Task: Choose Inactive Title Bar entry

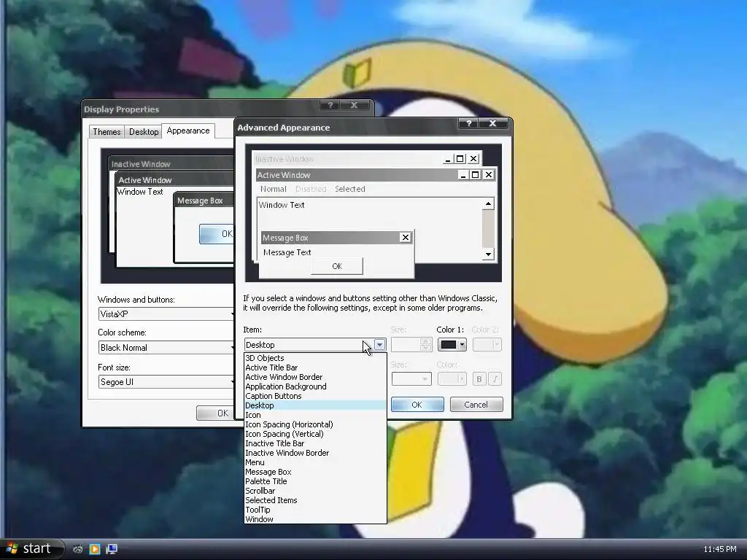Action: coord(315,443)
